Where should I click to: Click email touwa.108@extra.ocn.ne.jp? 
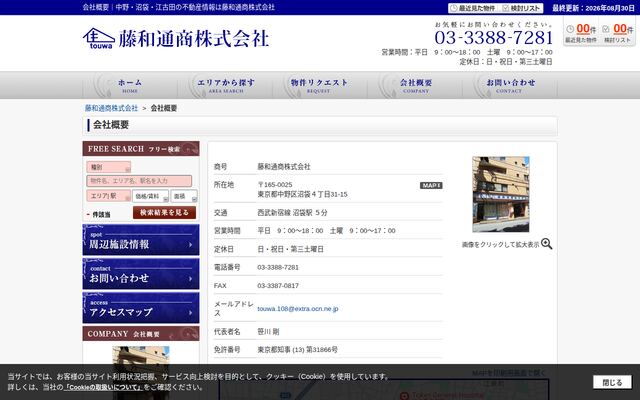(x=298, y=309)
